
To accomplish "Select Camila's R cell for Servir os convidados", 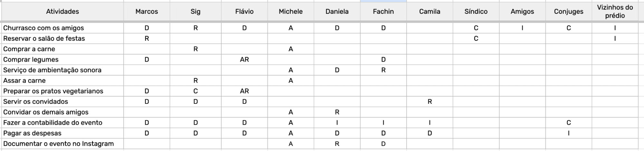I will tap(429, 102).
